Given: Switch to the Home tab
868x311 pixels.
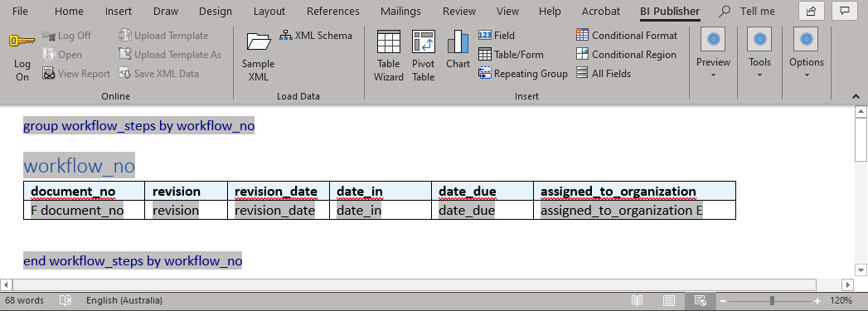Looking at the screenshot, I should click(69, 11).
